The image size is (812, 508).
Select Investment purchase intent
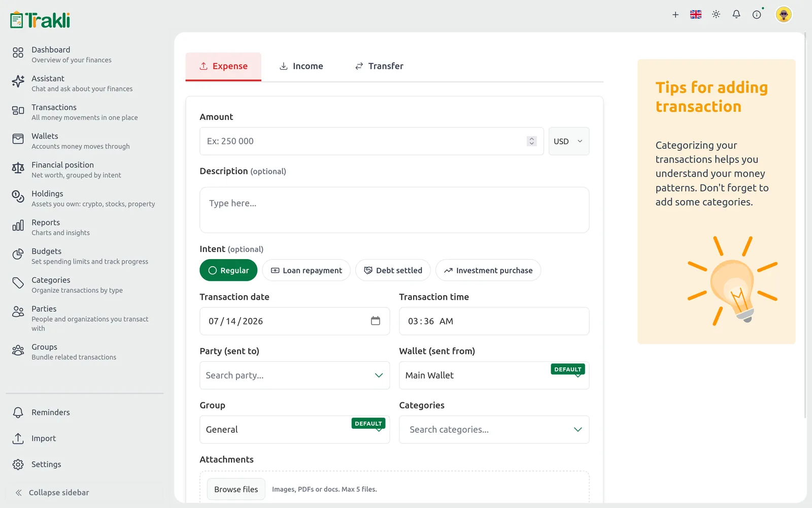pos(488,270)
